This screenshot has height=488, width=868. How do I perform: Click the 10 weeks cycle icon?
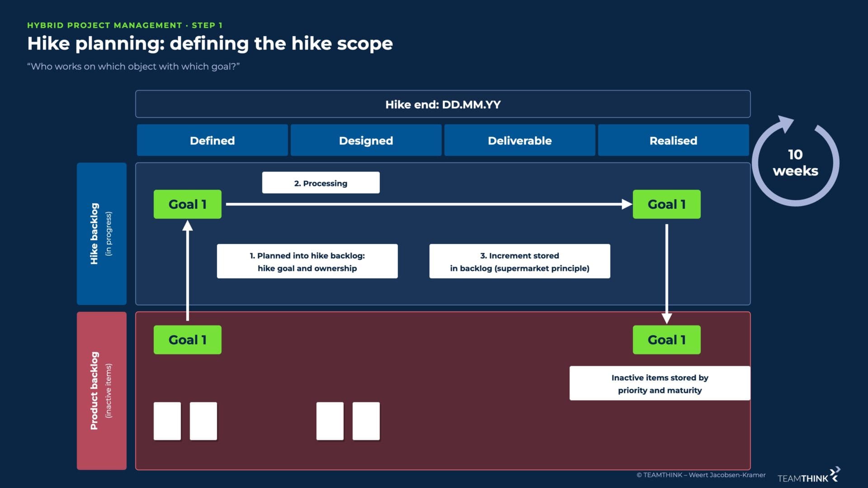click(x=796, y=161)
